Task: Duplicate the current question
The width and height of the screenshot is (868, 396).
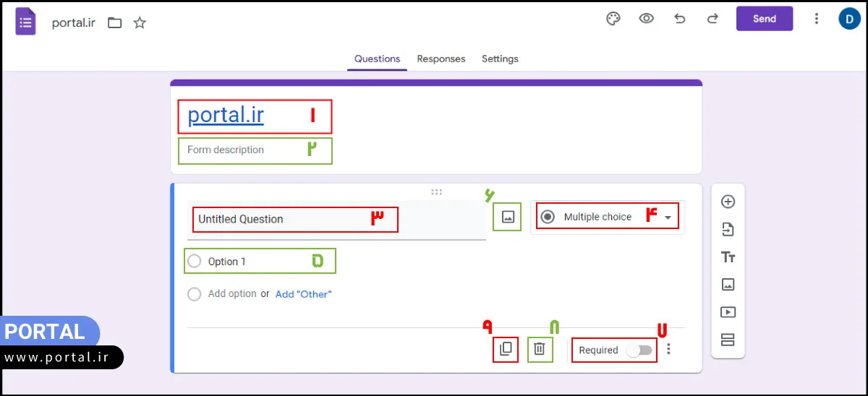Action: coord(506,350)
